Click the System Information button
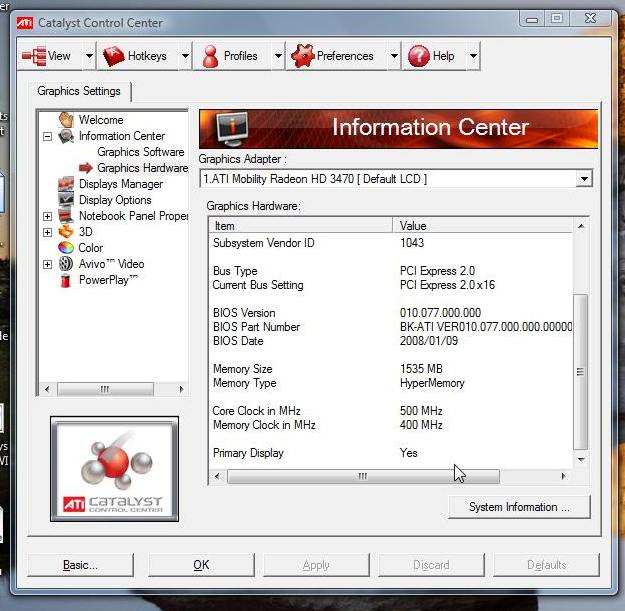Viewport: 625px width, 611px height. (x=519, y=507)
